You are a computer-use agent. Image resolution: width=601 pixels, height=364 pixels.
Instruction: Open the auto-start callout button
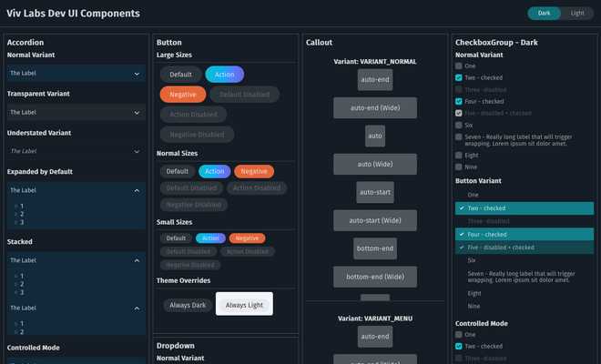click(x=375, y=192)
